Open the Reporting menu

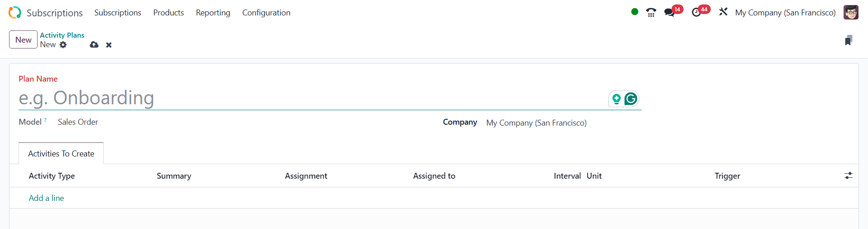[213, 13]
